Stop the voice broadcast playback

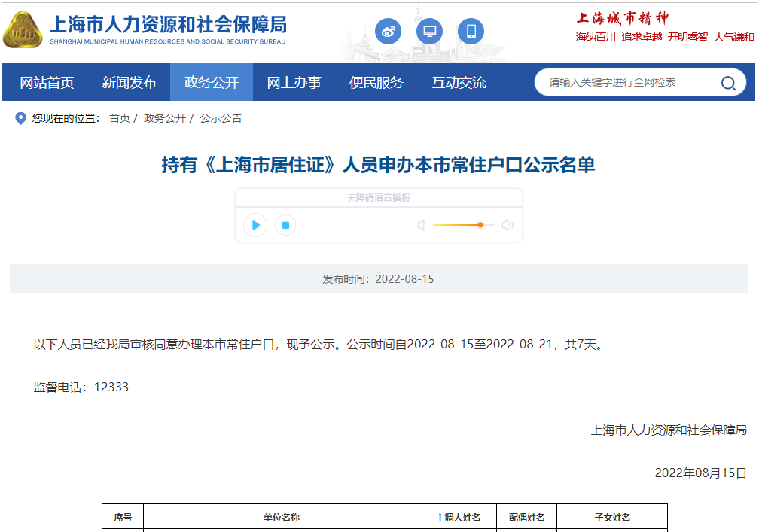coord(285,225)
